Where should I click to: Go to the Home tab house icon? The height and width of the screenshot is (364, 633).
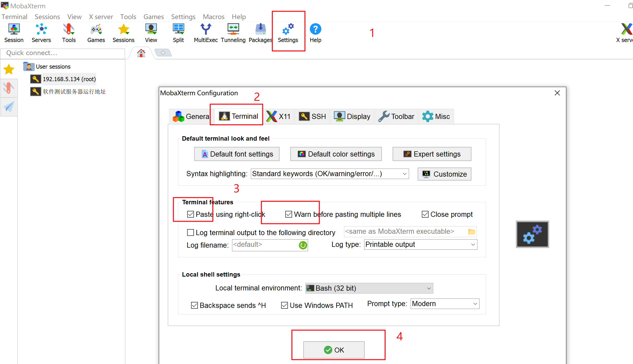coord(141,53)
